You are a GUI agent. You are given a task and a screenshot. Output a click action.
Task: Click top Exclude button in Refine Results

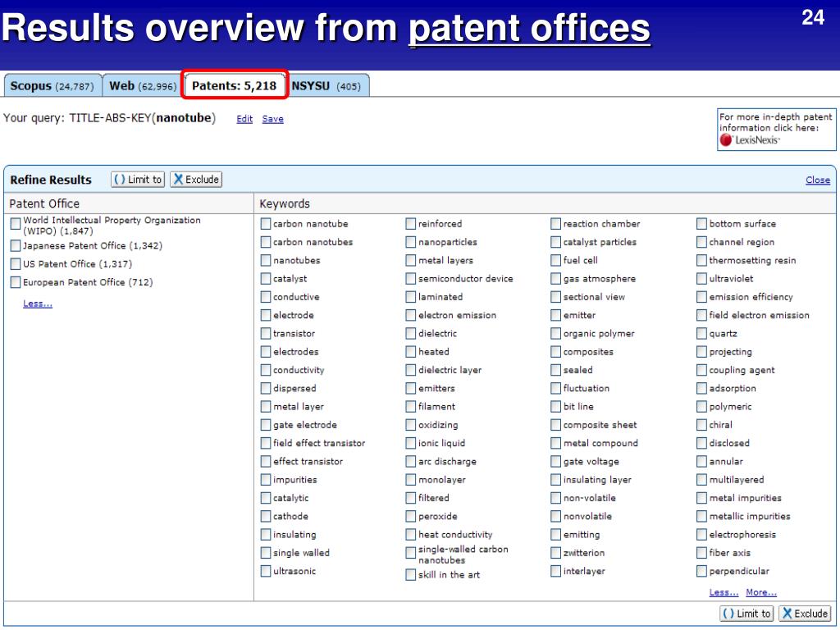pyautogui.click(x=196, y=180)
